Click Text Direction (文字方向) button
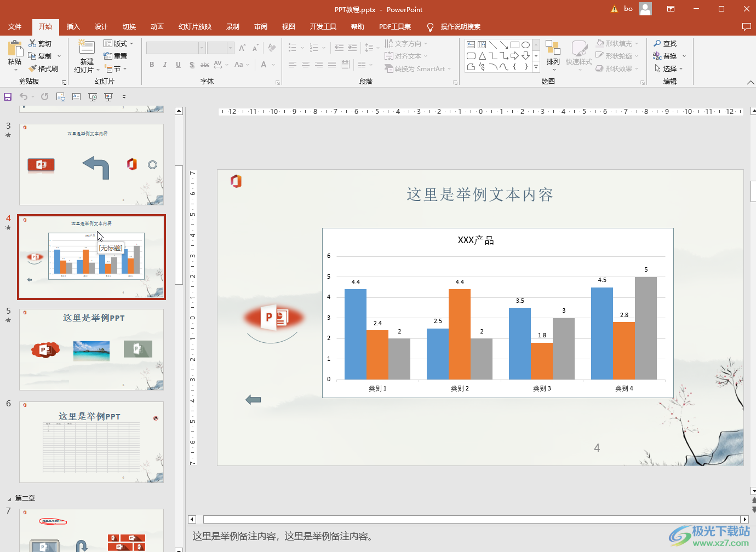The height and width of the screenshot is (552, 756). tap(406, 43)
